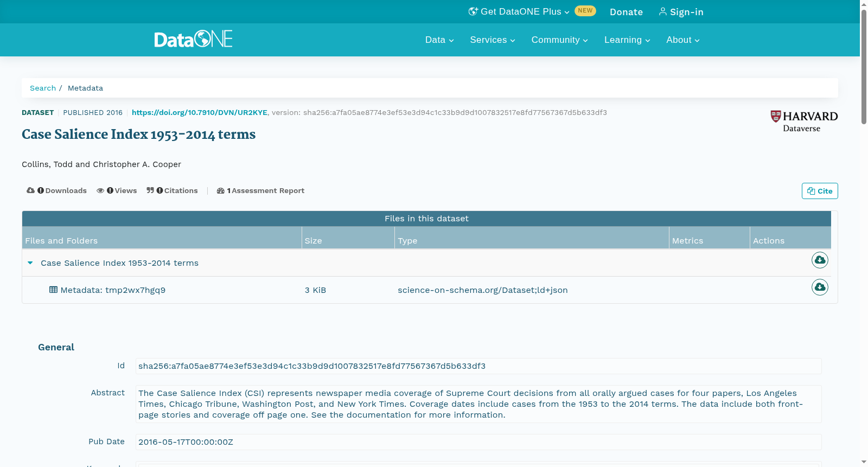The height and width of the screenshot is (467, 868).
Task: Click the Sign-in person icon
Action: pyautogui.click(x=663, y=11)
